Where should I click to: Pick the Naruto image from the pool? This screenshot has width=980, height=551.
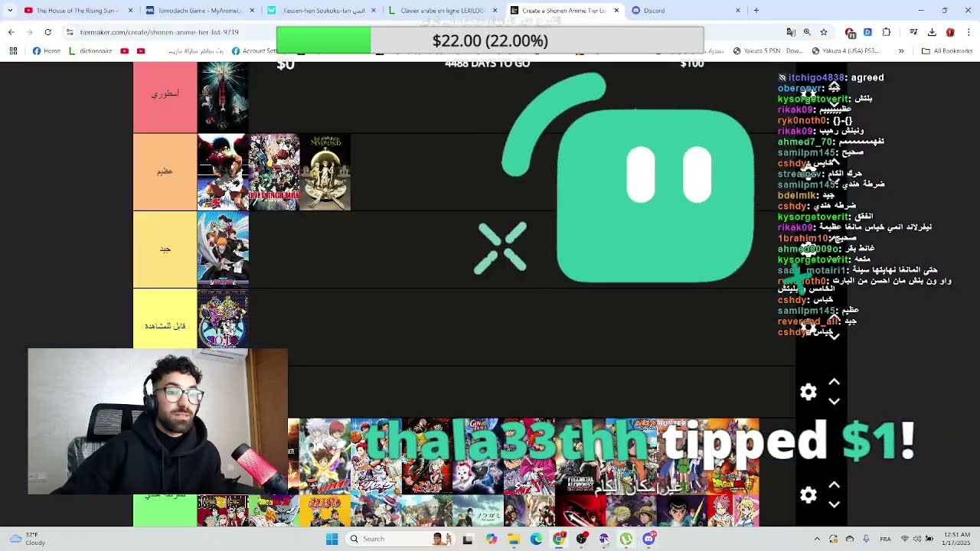[325, 510]
